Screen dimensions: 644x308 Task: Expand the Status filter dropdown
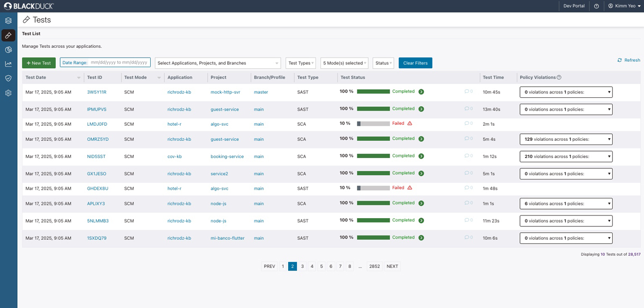click(x=383, y=63)
